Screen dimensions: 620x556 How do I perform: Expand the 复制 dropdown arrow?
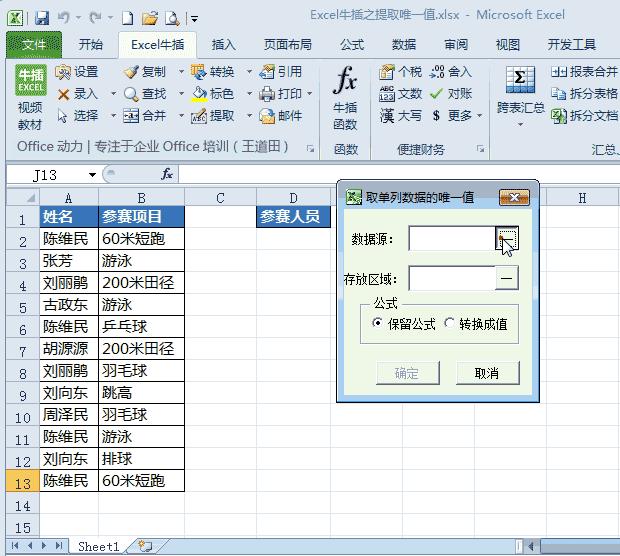point(181,72)
